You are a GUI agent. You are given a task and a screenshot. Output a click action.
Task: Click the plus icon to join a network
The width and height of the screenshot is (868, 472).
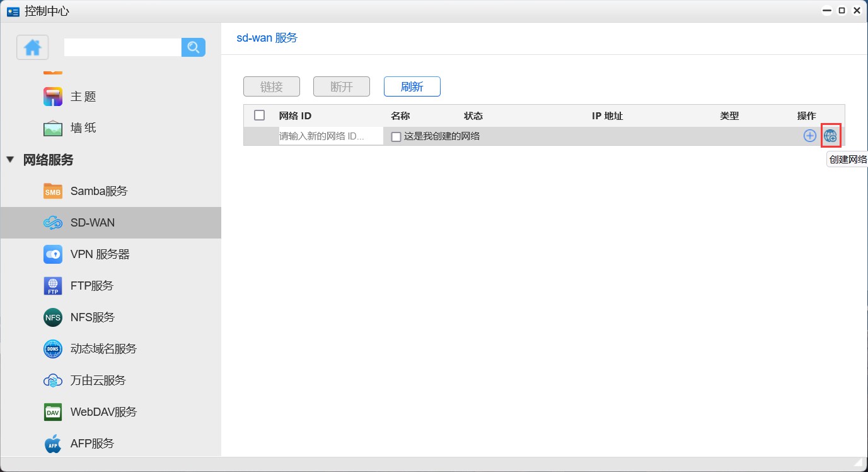pos(809,135)
